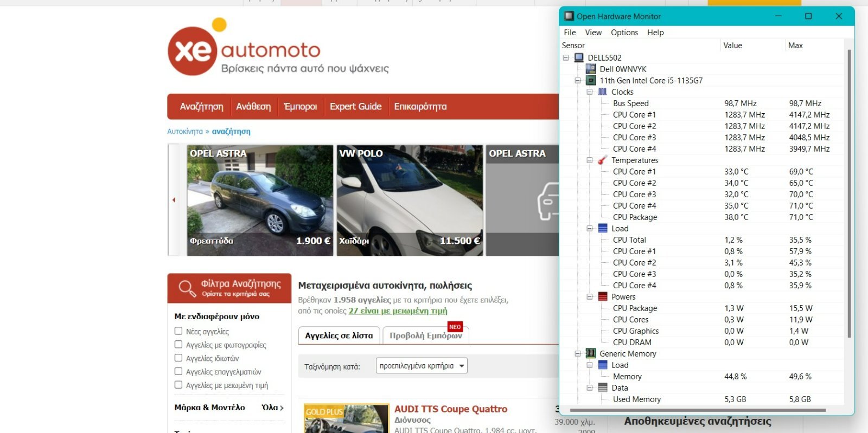Click the previous arrow on car carousel

pos(174,200)
